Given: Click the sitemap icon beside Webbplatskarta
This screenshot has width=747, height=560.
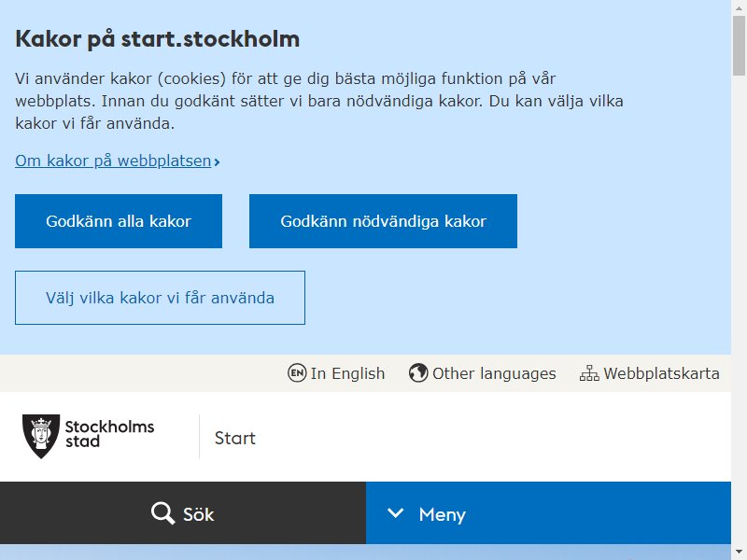Looking at the screenshot, I should (589, 373).
